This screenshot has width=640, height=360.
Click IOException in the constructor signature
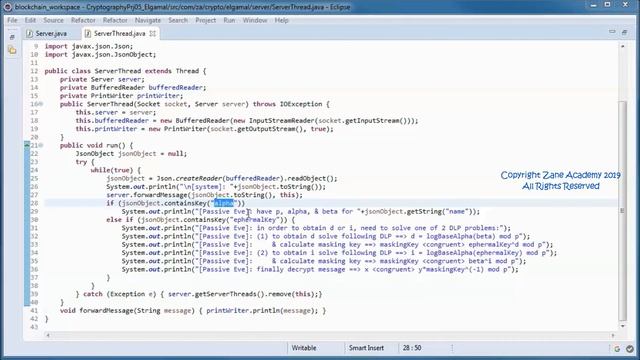pos(301,104)
